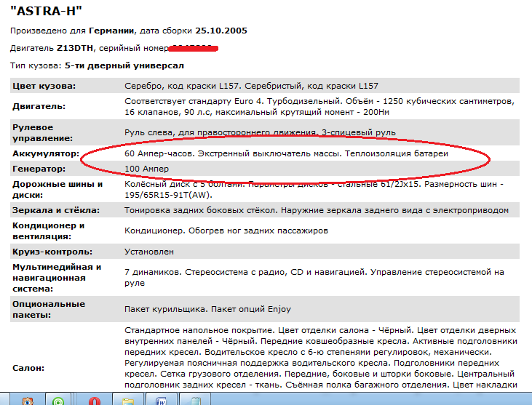Image resolution: width=532 pixels, height=405 pixels.
Task: Select Пакет курильщика. Пакет опций Enjoy
Action: tap(207, 309)
